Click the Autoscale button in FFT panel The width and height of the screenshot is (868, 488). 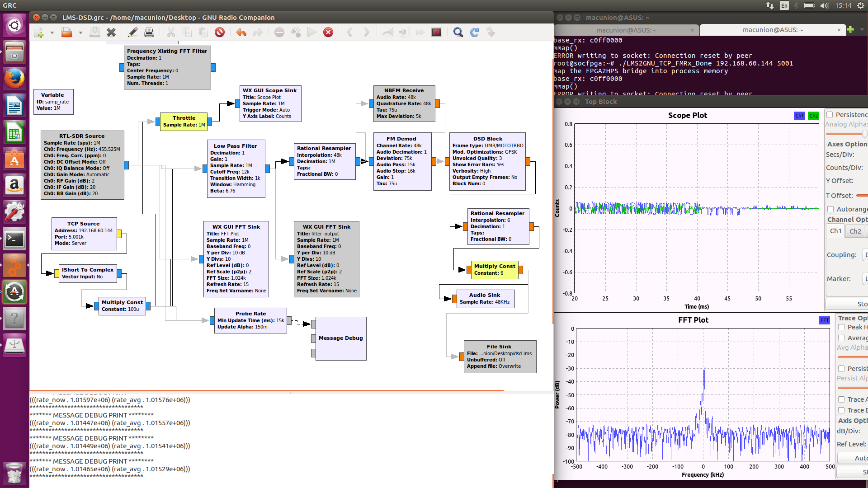[854, 458]
